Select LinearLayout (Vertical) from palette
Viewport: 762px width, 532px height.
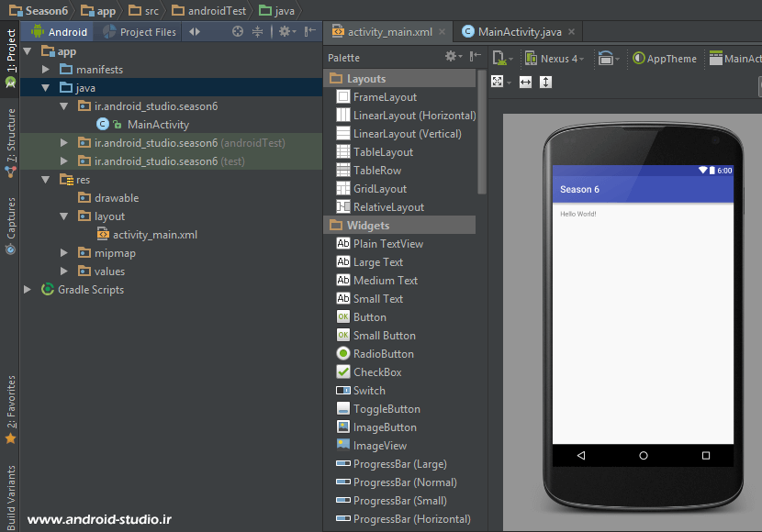point(398,134)
